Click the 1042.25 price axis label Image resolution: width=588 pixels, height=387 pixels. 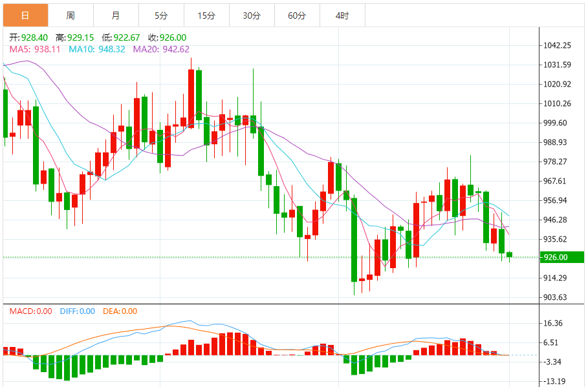point(557,45)
